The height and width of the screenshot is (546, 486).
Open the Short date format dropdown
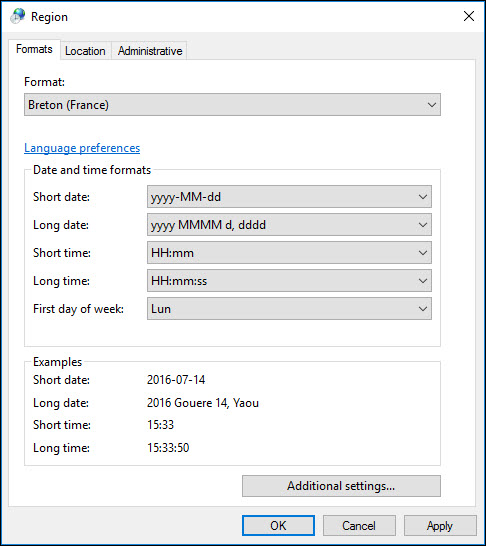(289, 197)
